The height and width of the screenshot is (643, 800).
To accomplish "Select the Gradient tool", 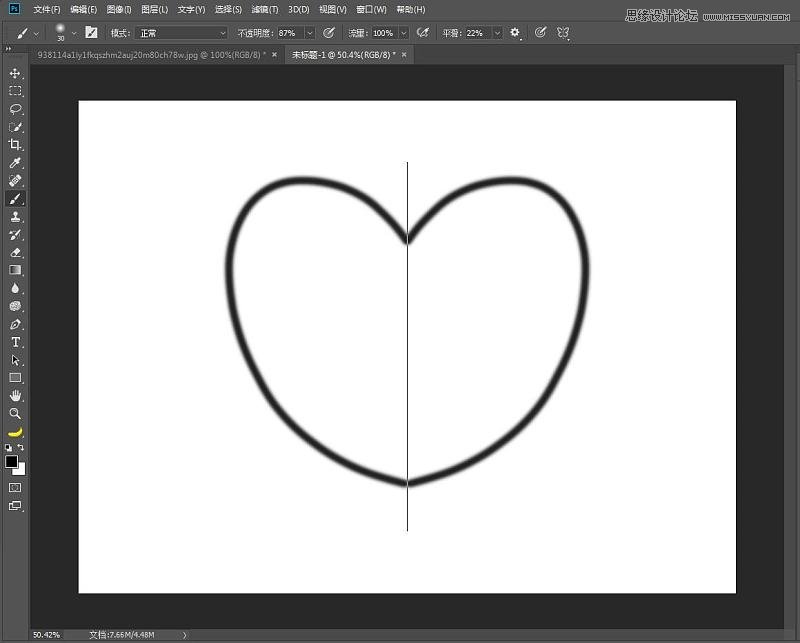I will (15, 270).
